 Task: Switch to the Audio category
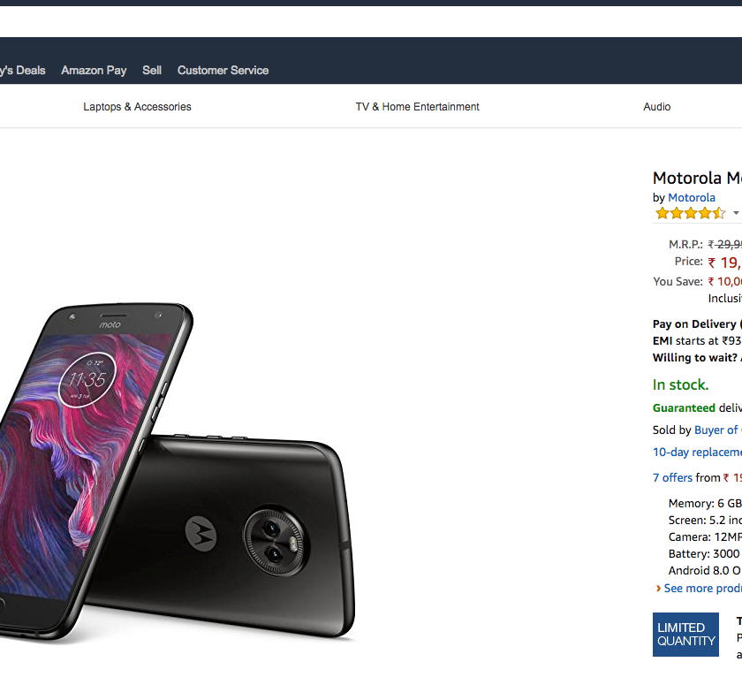(656, 107)
